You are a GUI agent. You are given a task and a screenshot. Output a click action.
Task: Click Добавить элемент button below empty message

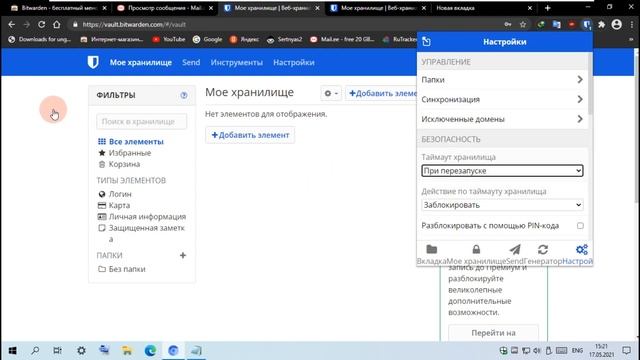(x=250, y=135)
